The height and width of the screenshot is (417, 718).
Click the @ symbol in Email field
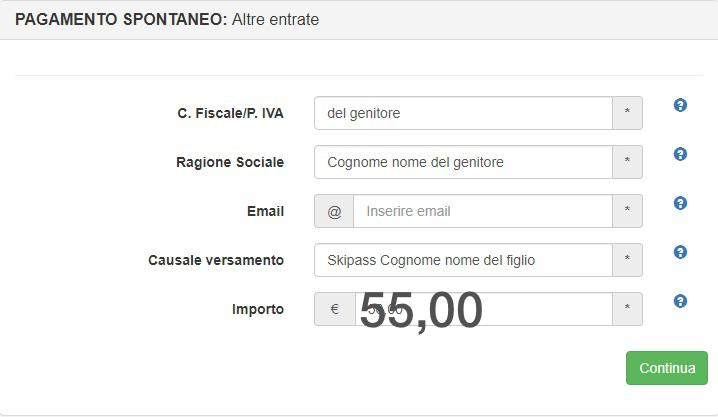pyautogui.click(x=334, y=211)
